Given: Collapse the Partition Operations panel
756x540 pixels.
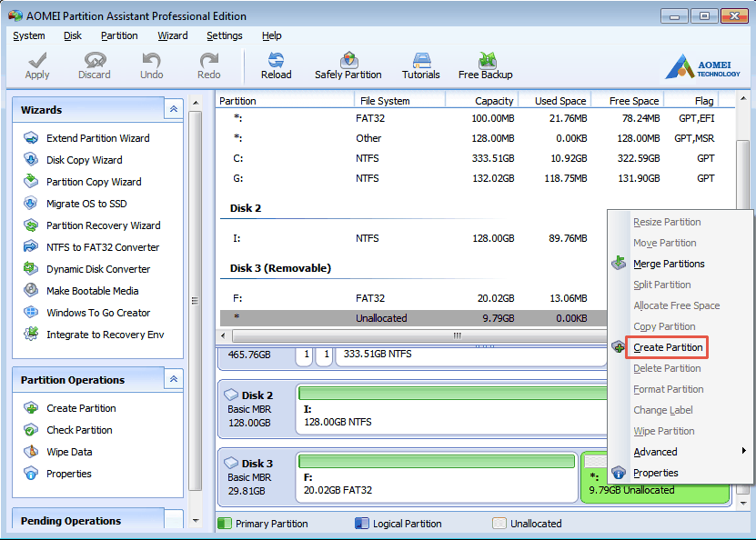Looking at the screenshot, I should point(173,379).
